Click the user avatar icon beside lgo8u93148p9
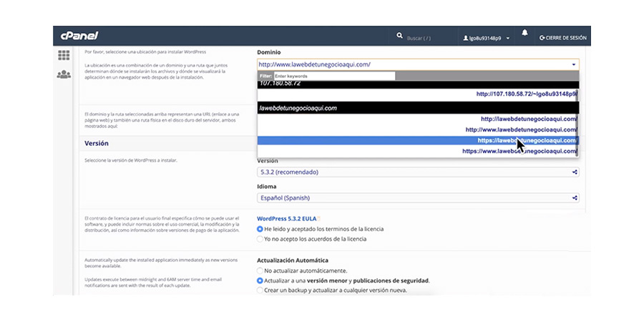The height and width of the screenshot is (322, 644). pyautogui.click(x=465, y=38)
